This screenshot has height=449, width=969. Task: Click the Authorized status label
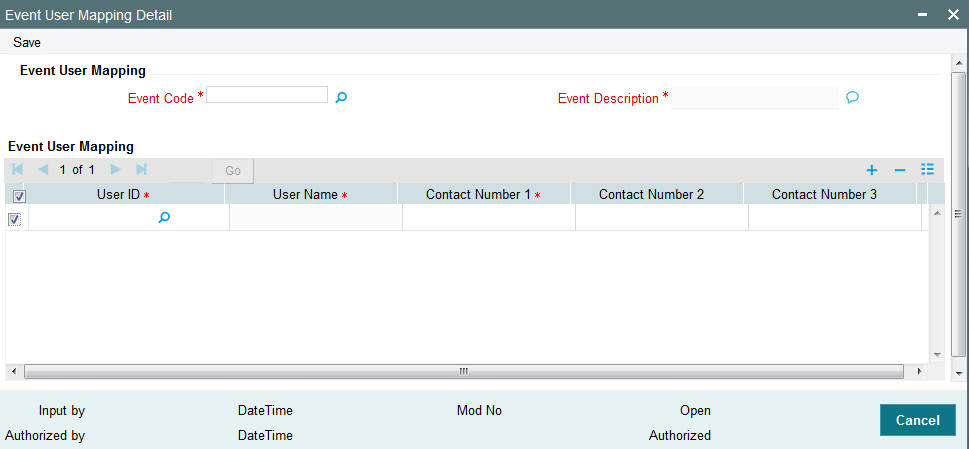coord(680,435)
